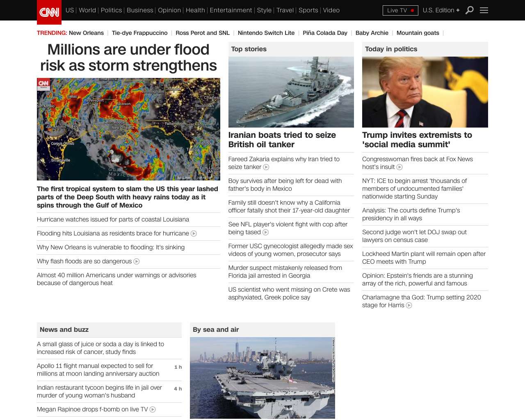
Task: Play video icon next to Flooding hits Louisiana
Action: tap(194, 233)
